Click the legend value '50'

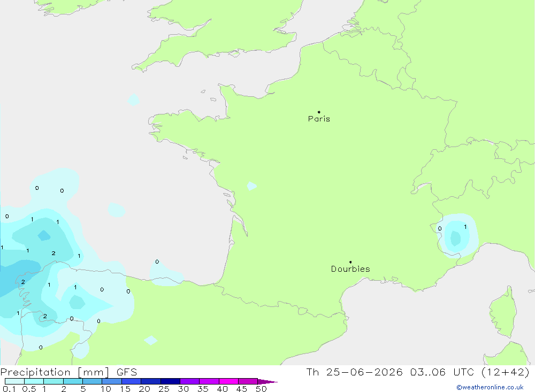tap(261, 389)
